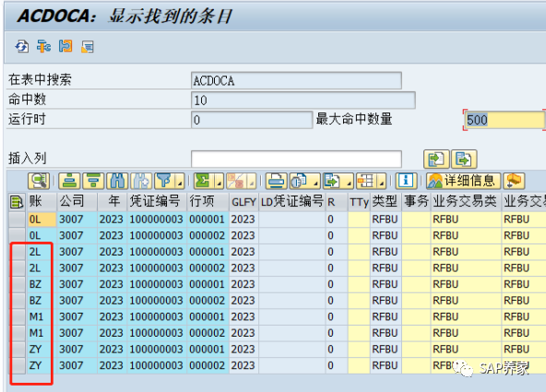Select the BZ row with item 000002
546x392 pixels.
(x=17, y=301)
